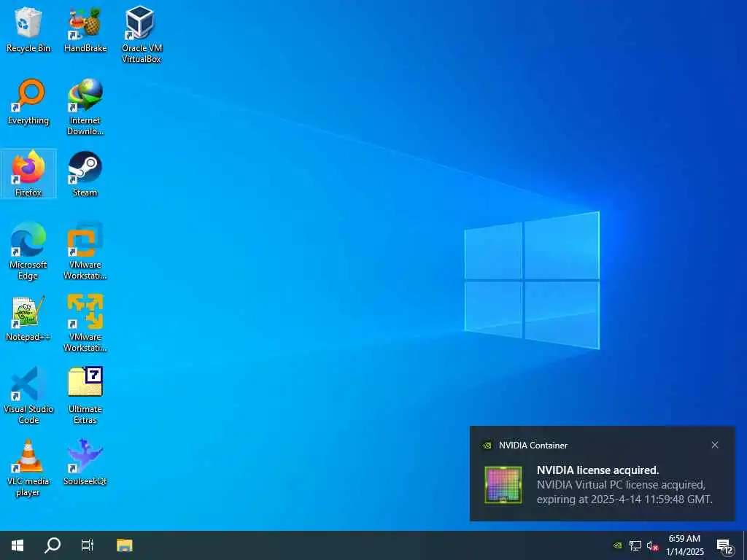747x560 pixels.
Task: Select the Everything search shortcut
Action: tap(28, 102)
